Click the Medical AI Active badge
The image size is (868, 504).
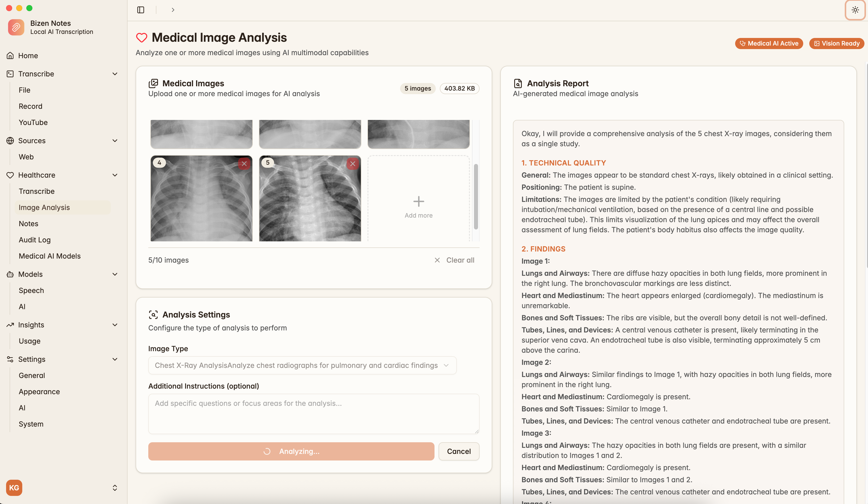769,43
